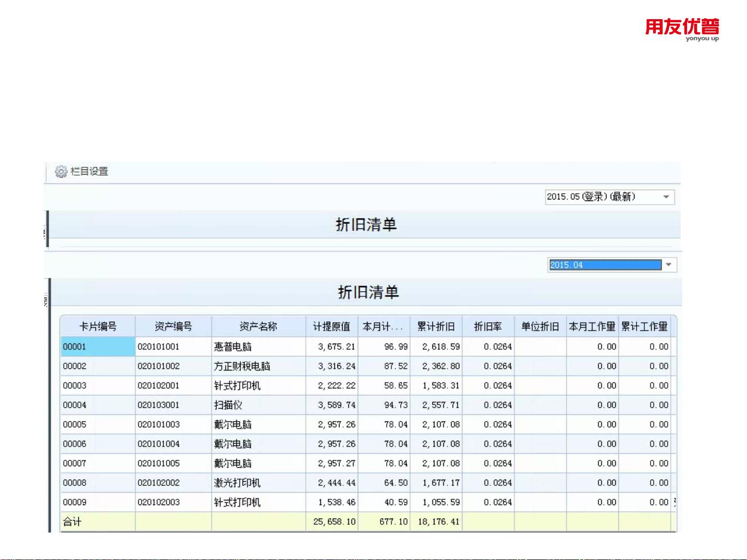Click asset code 020102003
This screenshot has width=747, height=560.
click(x=159, y=502)
